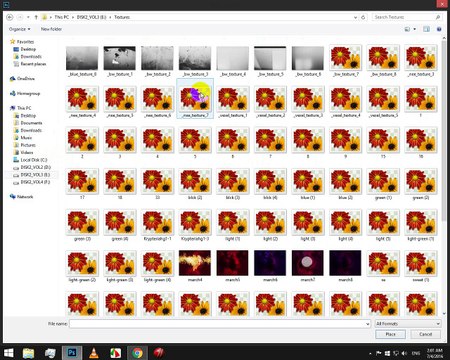Open Pictures under This PC
This screenshot has height=360, width=450.
coord(24,145)
